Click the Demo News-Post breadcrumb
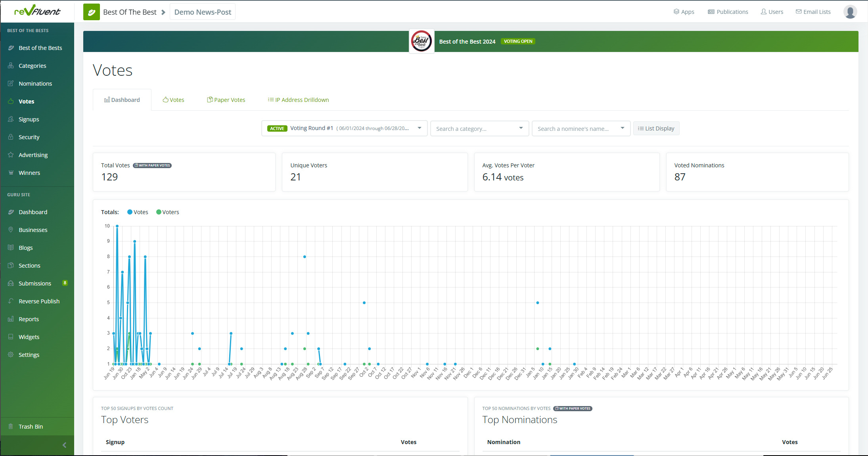Viewport: 868px width, 456px height. [x=203, y=12]
